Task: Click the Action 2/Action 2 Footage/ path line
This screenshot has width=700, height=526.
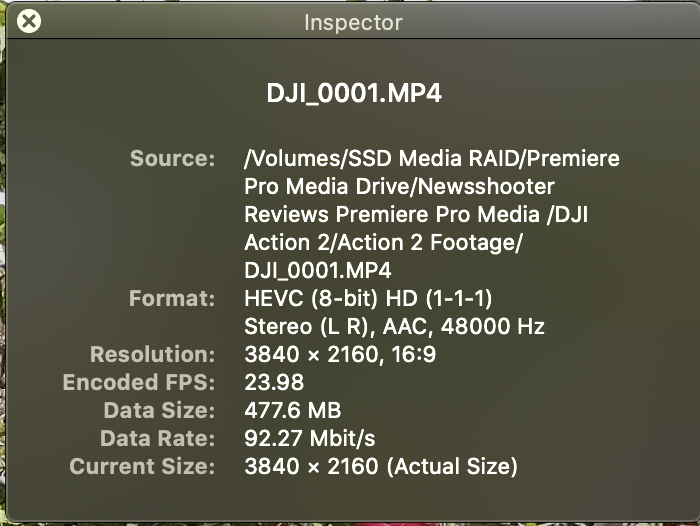Action: (383, 243)
